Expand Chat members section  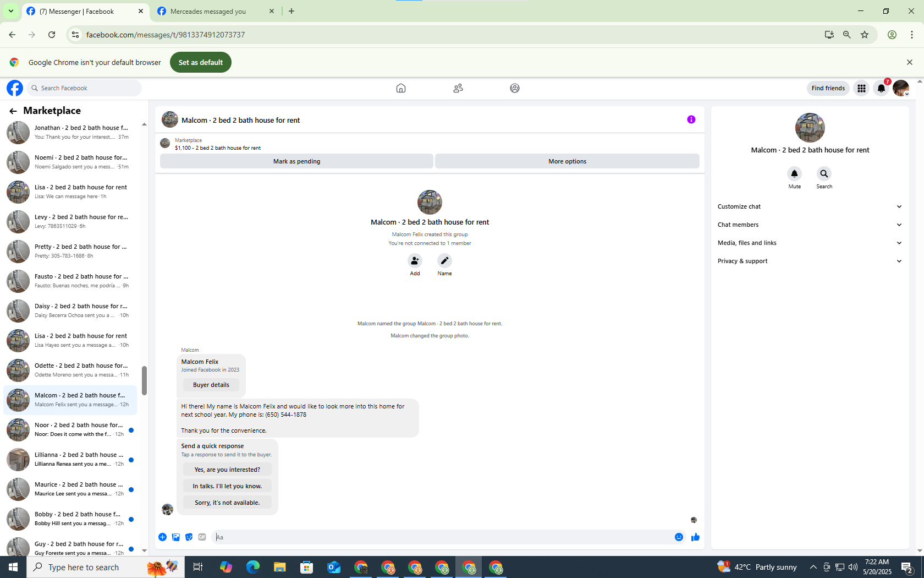(810, 225)
